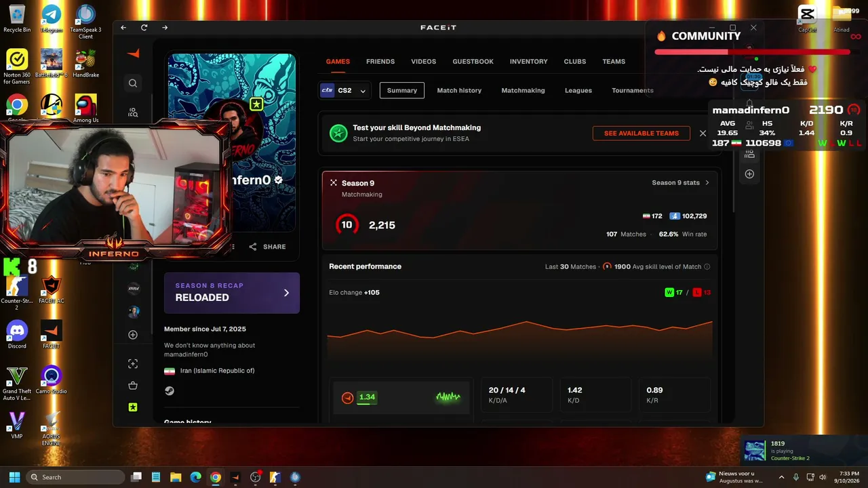
Task: Open the match finder icon in sidebar
Action: pyautogui.click(x=133, y=113)
